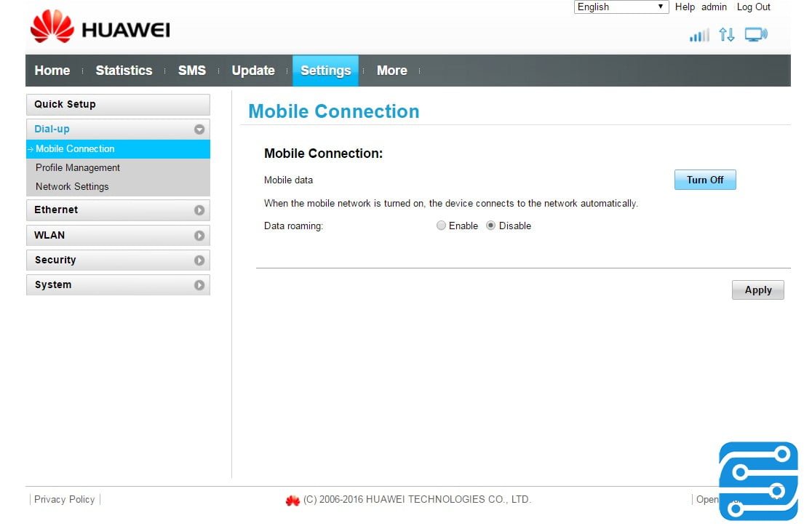The width and height of the screenshot is (812, 526).
Task: Open the SMS tab
Action: [x=192, y=71]
